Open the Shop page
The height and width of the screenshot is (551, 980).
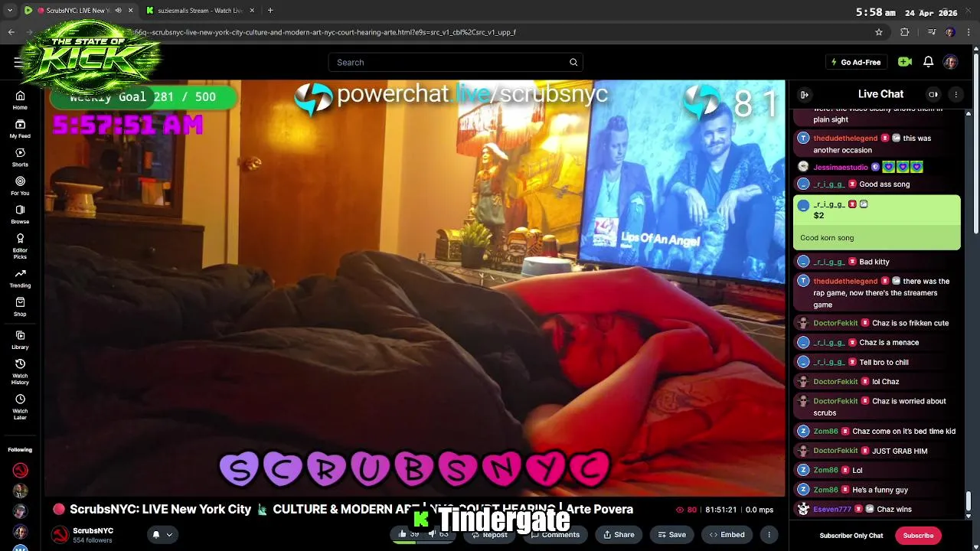(20, 307)
